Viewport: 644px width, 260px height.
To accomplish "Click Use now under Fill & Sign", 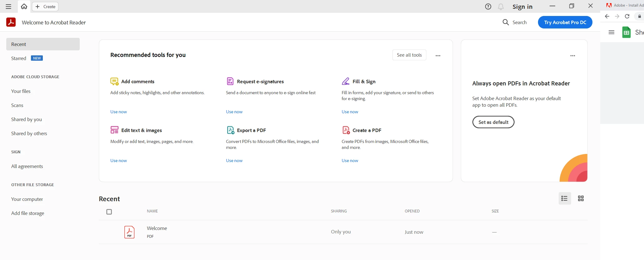I will pyautogui.click(x=350, y=112).
